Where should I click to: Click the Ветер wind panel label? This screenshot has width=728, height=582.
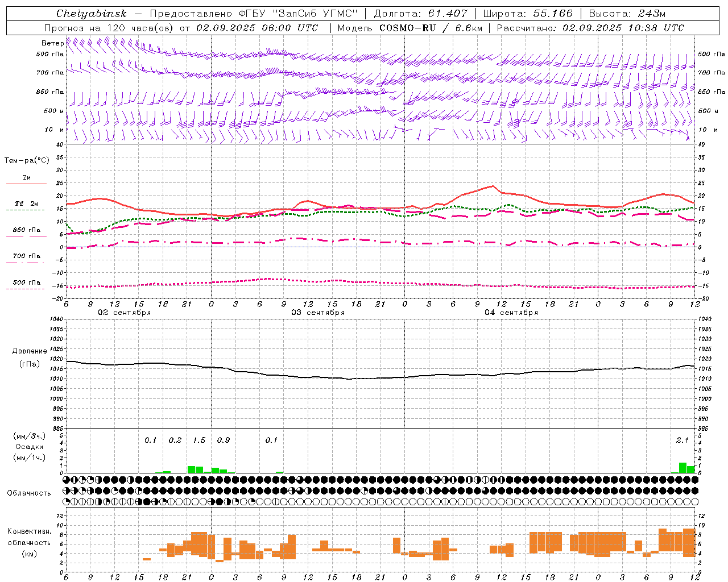pyautogui.click(x=52, y=43)
